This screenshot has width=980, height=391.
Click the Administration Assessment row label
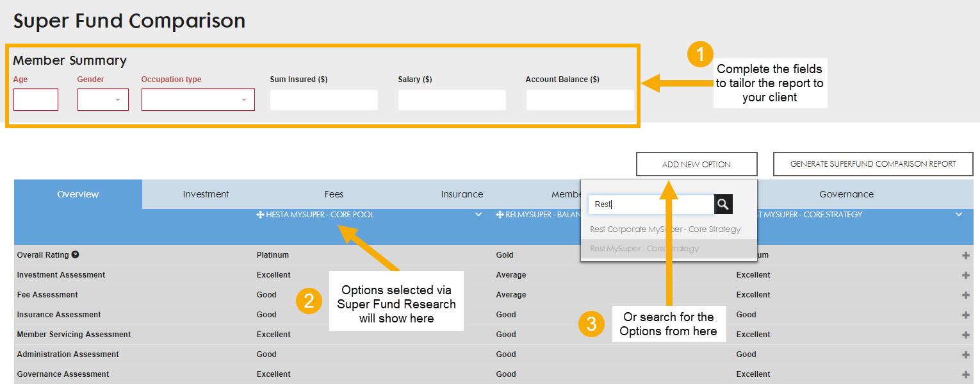pos(68,354)
